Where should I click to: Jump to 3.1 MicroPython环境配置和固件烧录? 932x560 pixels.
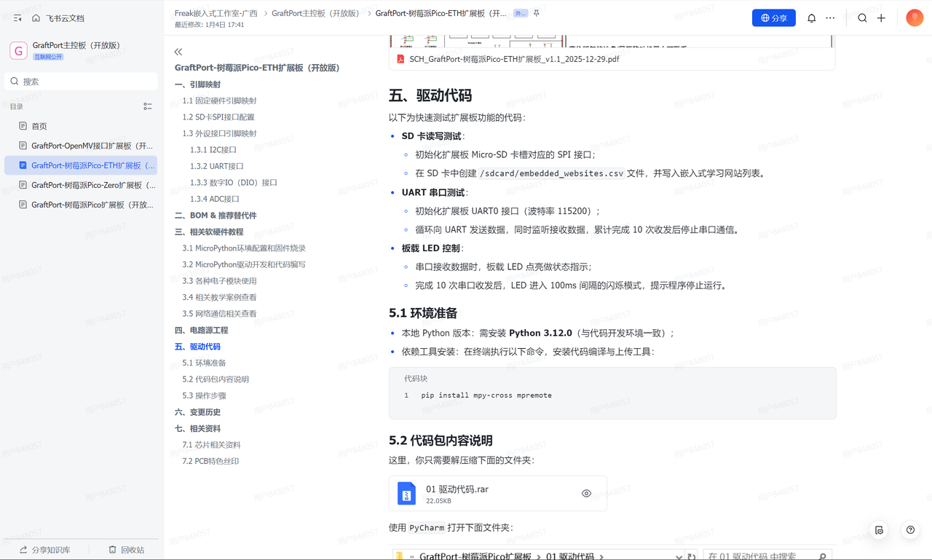[x=244, y=248]
